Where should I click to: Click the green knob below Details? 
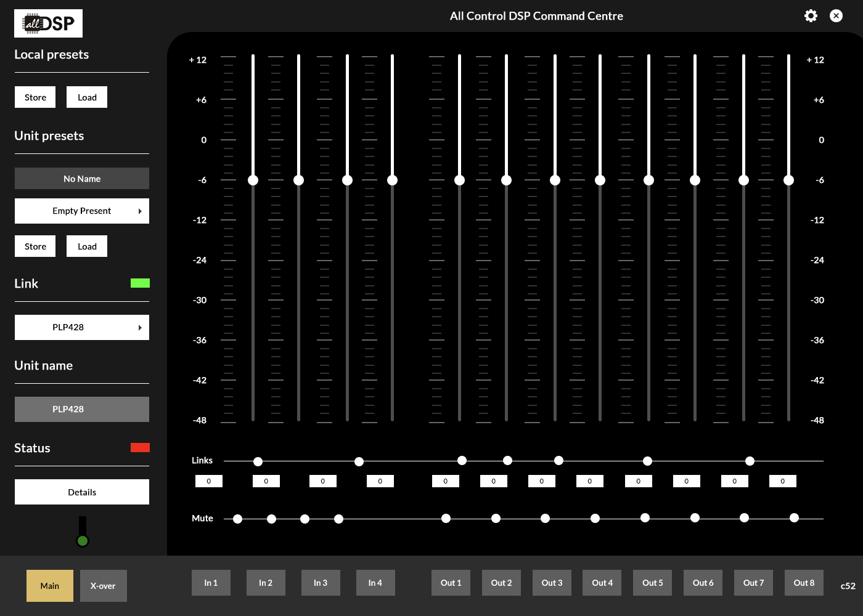pos(83,541)
